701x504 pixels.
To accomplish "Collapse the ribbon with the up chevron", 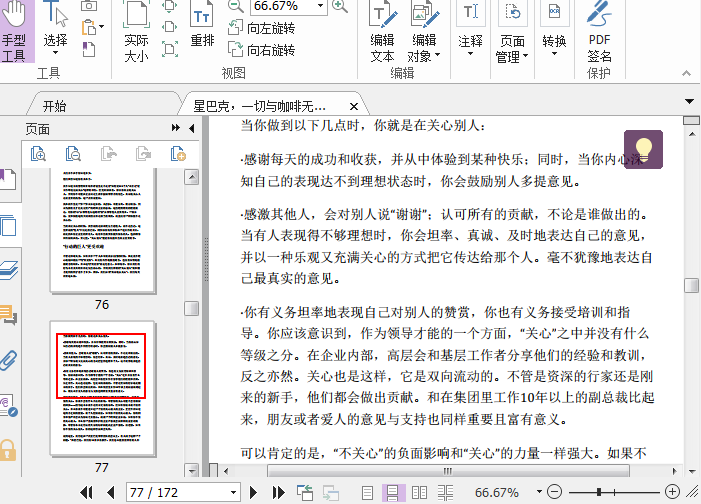I will [x=686, y=73].
